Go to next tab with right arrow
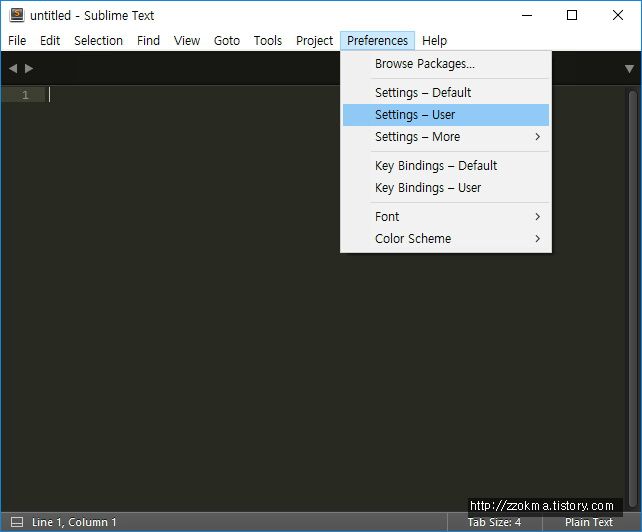 [x=29, y=68]
